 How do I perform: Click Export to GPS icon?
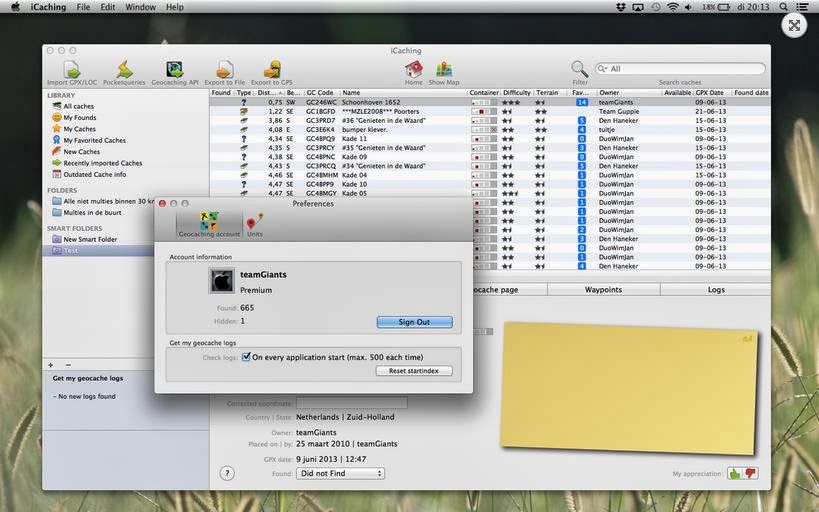pyautogui.click(x=272, y=69)
